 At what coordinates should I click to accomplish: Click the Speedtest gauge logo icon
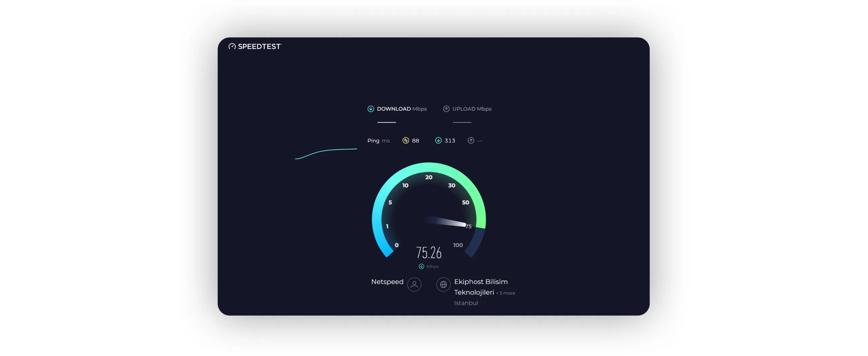click(232, 46)
